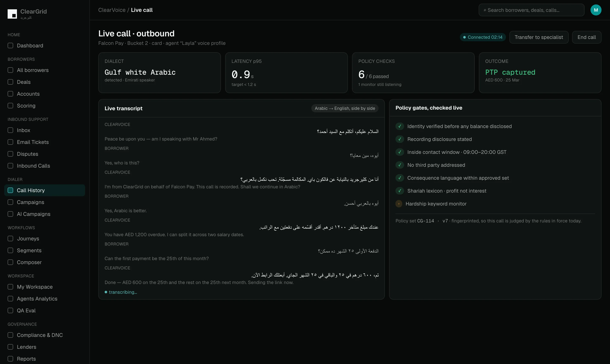
Task: Click the Inbox sidebar icon
Action: point(10,130)
